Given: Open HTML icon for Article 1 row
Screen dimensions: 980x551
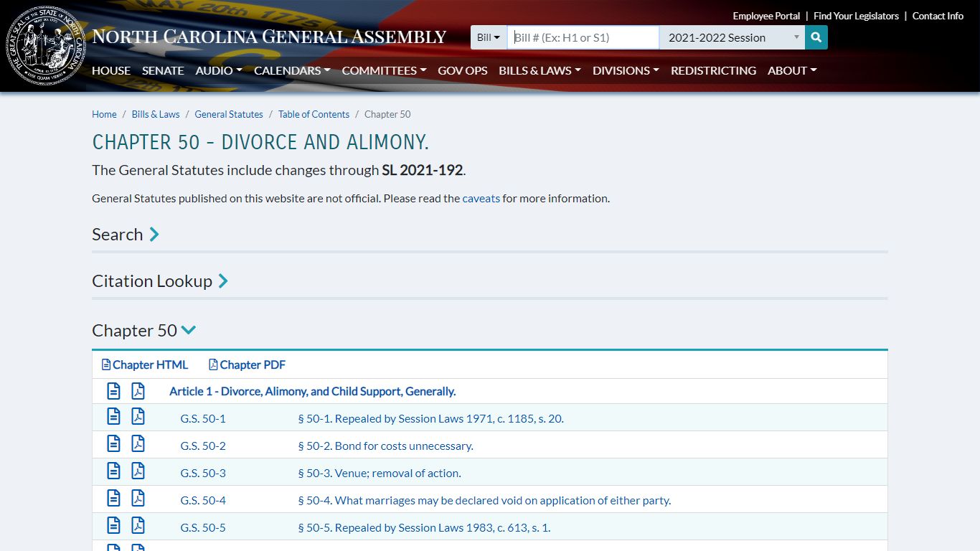Looking at the screenshot, I should [x=113, y=391].
